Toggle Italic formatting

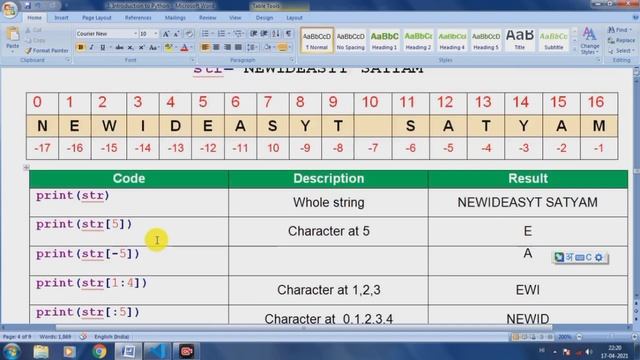click(91, 47)
